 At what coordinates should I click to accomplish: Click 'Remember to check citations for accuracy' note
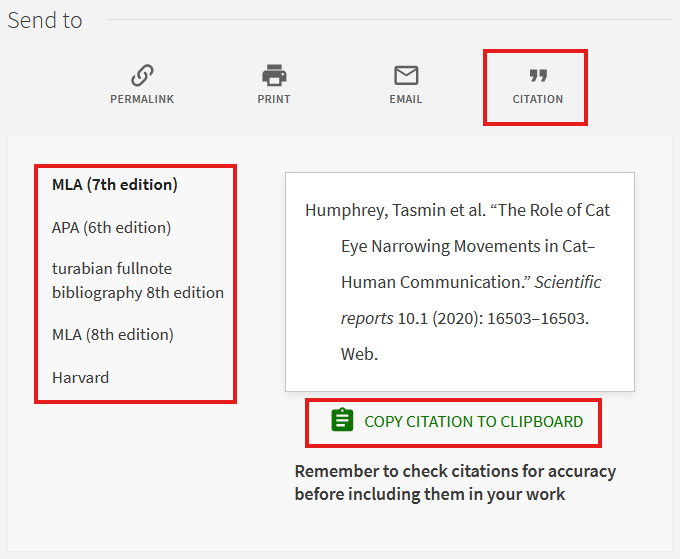(455, 483)
